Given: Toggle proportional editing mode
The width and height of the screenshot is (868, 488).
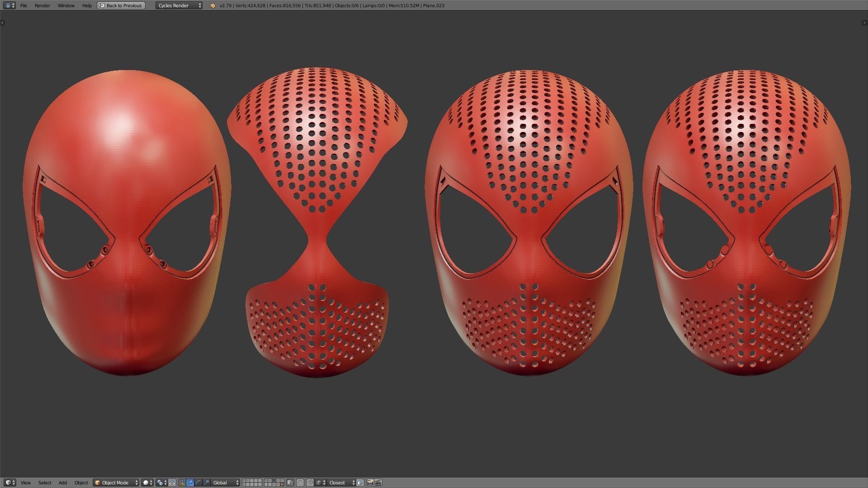Looking at the screenshot, I should click(x=300, y=483).
